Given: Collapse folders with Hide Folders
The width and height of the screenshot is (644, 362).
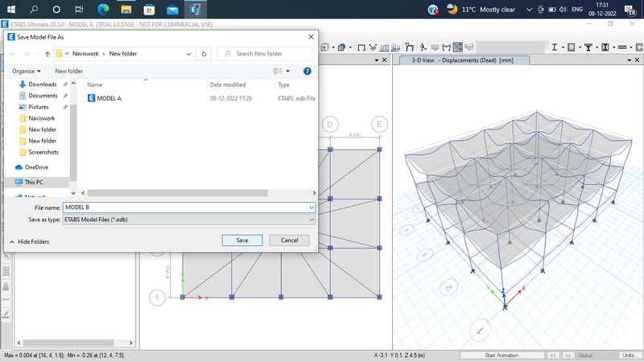Looking at the screenshot, I should [29, 242].
